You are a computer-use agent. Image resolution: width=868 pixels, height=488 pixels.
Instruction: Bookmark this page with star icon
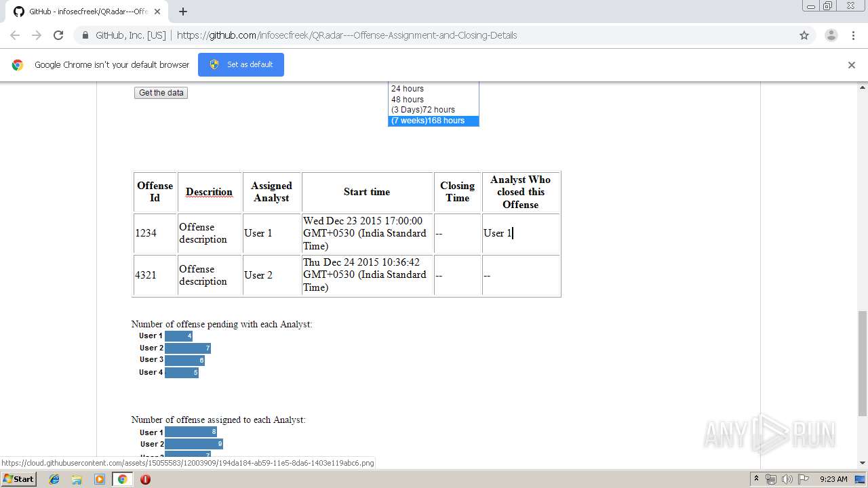(x=804, y=35)
